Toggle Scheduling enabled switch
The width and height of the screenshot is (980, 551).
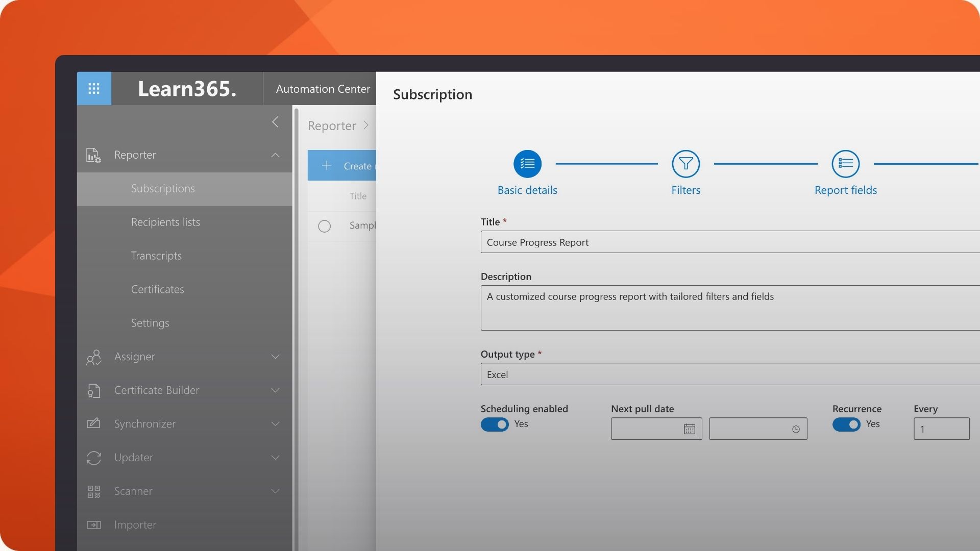click(x=495, y=424)
